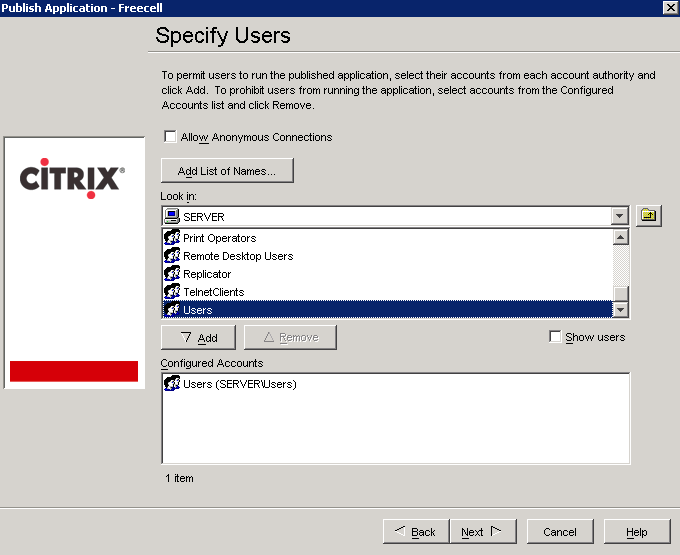
Task: Select Print Operators in the list
Action: (388, 238)
